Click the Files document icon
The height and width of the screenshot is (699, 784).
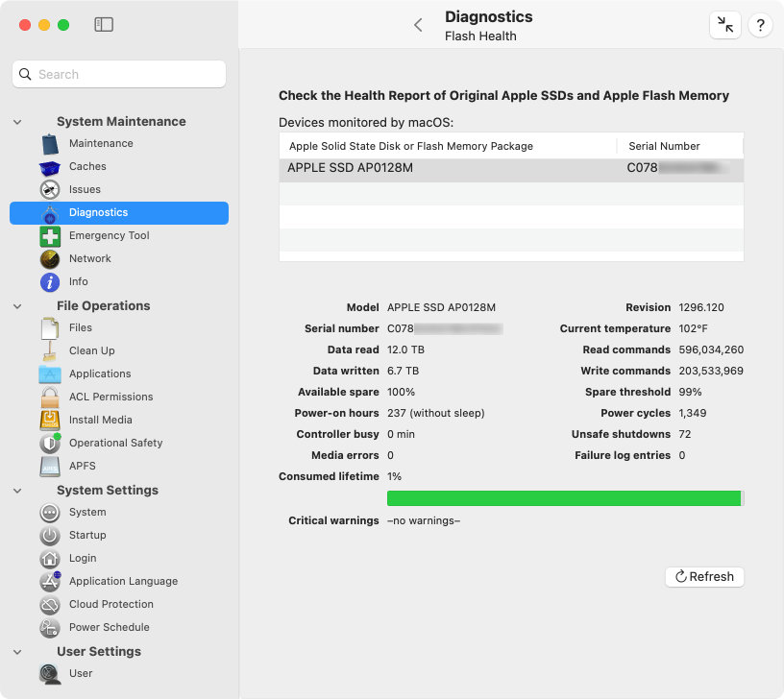click(x=50, y=328)
